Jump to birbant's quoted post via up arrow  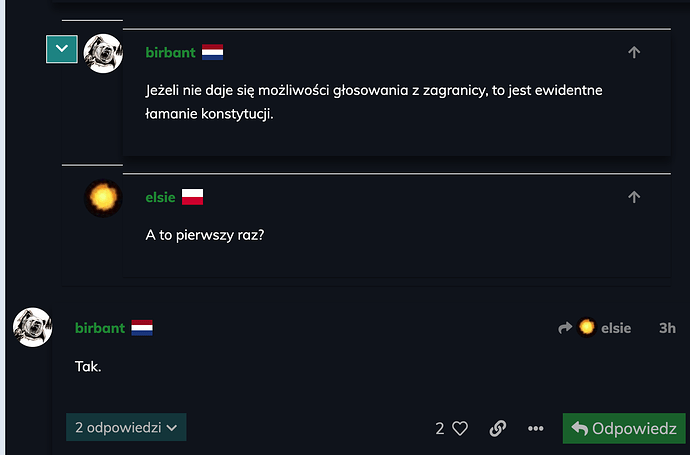[x=634, y=53]
